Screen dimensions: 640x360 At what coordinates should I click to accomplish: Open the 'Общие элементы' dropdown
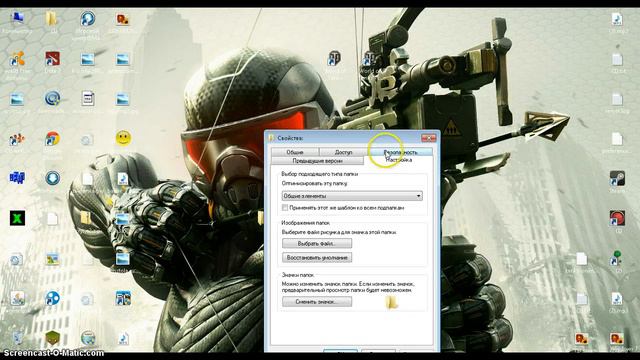tap(352, 196)
